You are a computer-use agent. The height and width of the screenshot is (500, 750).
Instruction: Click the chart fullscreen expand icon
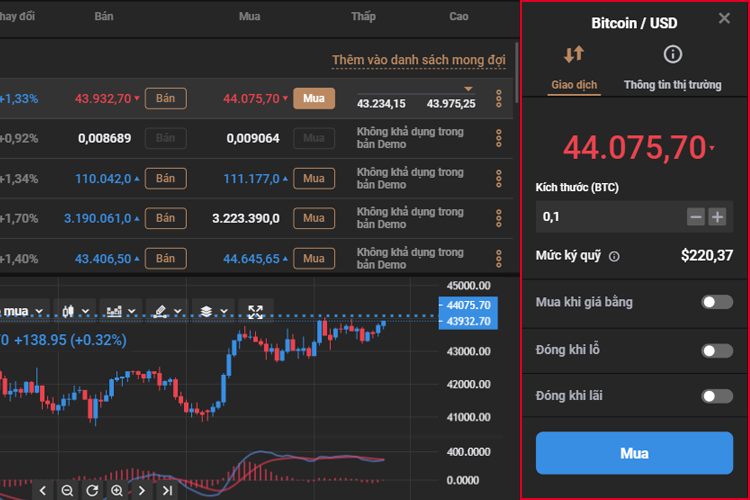[255, 311]
